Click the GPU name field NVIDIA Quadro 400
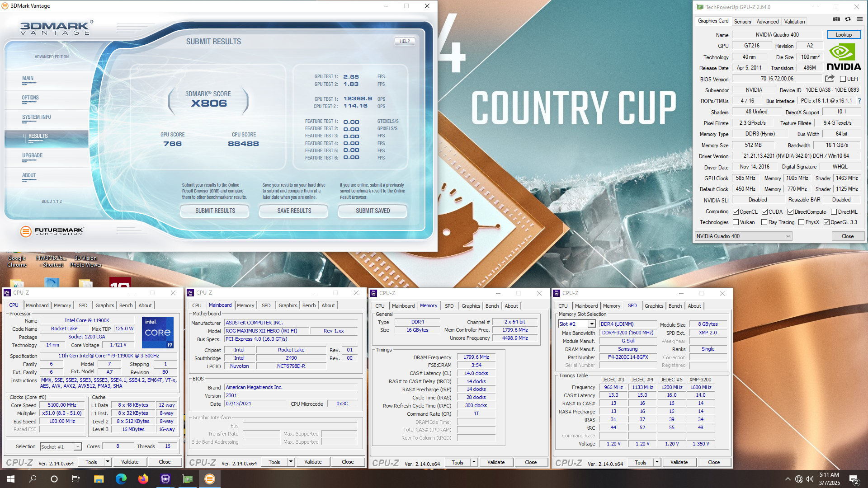This screenshot has width=868, height=488. [x=777, y=35]
